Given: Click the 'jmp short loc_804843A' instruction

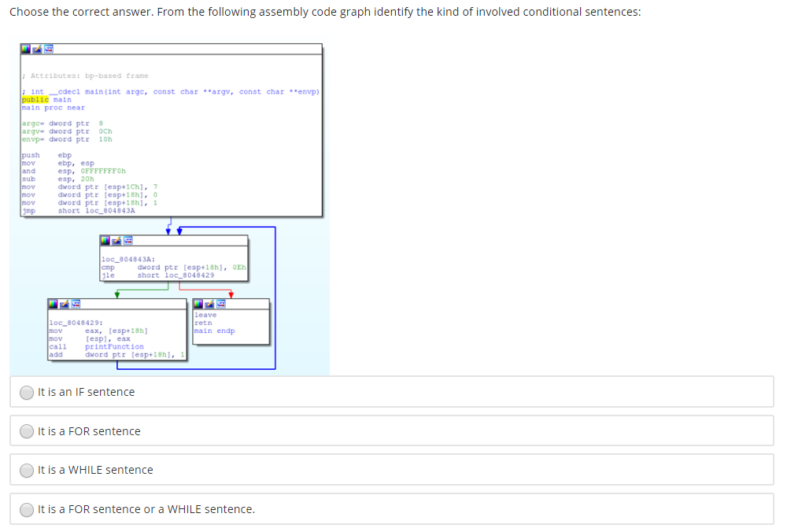Looking at the screenshot, I should 78,211.
